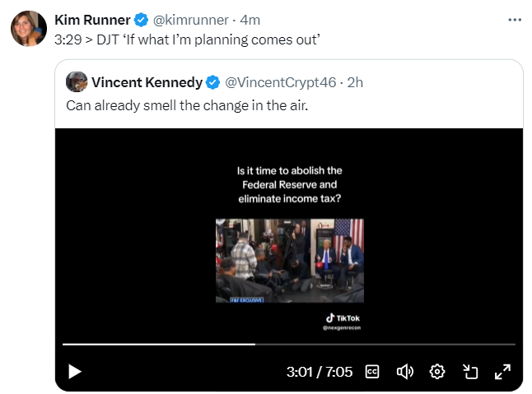Click the quoted tweet text about change
This screenshot has height=394, width=532.
coord(187,105)
